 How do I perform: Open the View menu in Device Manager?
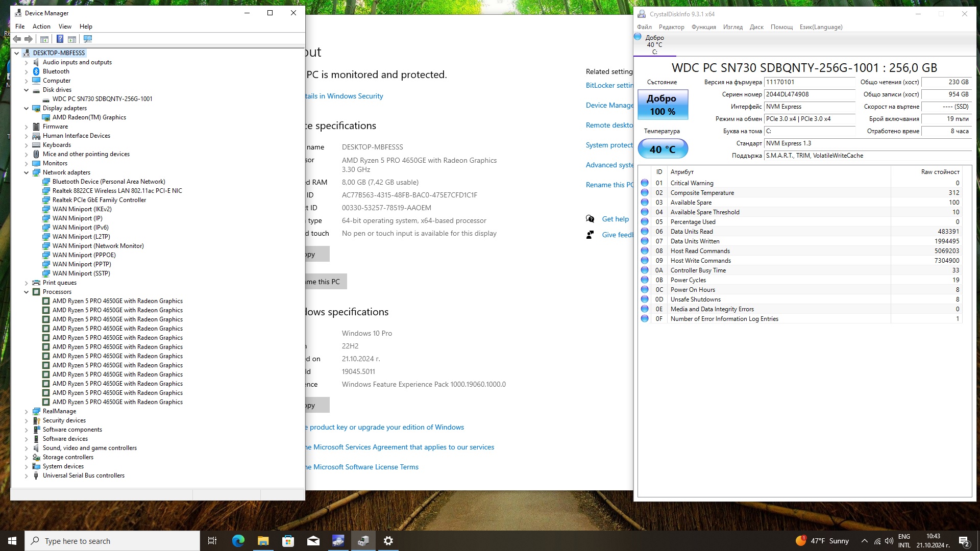65,27
